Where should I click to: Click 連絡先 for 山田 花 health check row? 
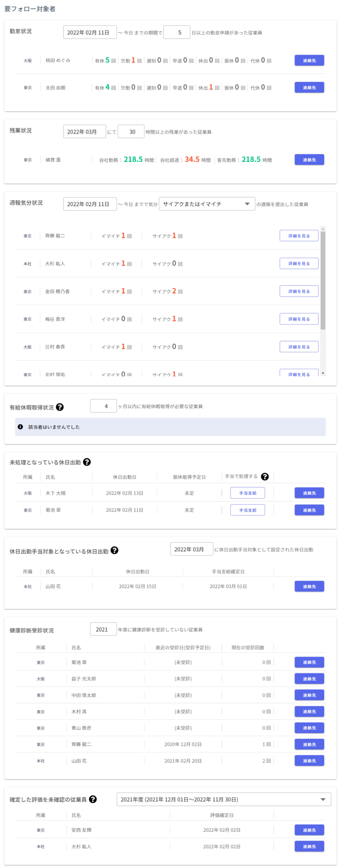click(309, 760)
